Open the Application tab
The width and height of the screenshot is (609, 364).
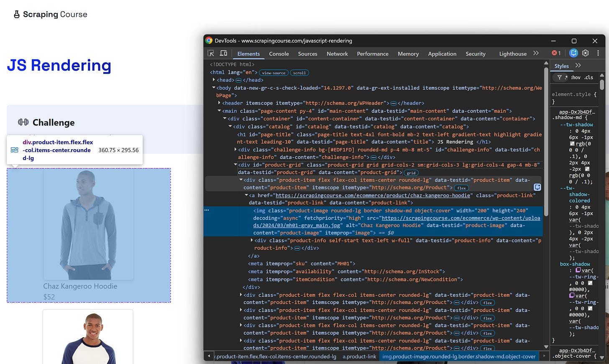click(x=442, y=53)
